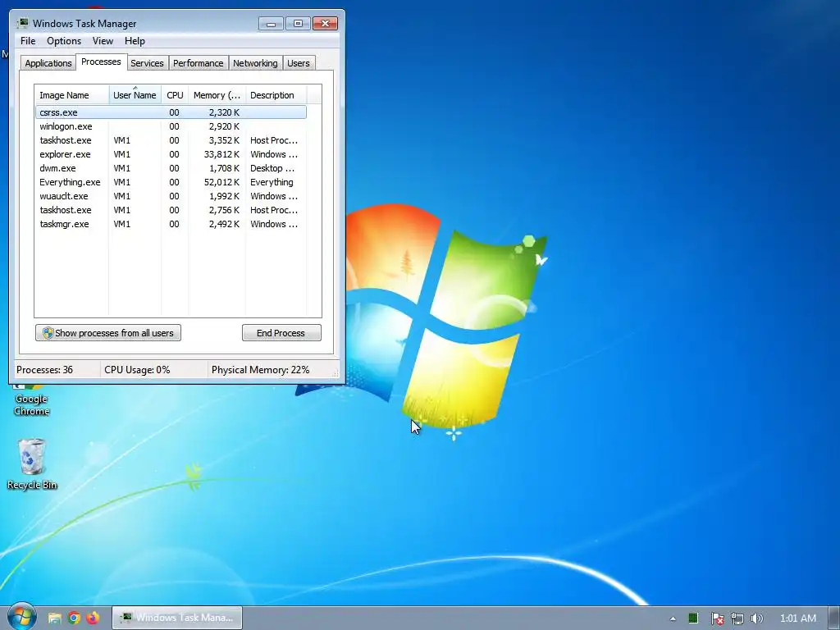This screenshot has height=630, width=840.
Task: Select the wuauclt.exe process row
Action: tap(171, 196)
